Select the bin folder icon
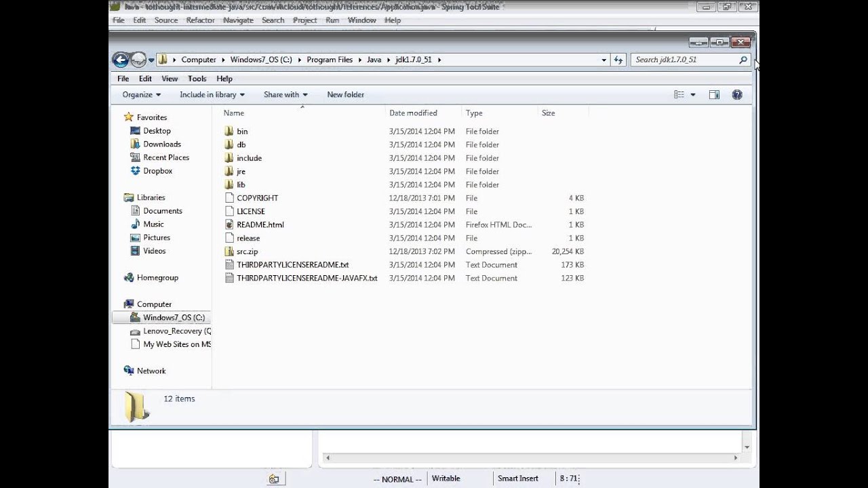The image size is (868, 488). click(229, 131)
